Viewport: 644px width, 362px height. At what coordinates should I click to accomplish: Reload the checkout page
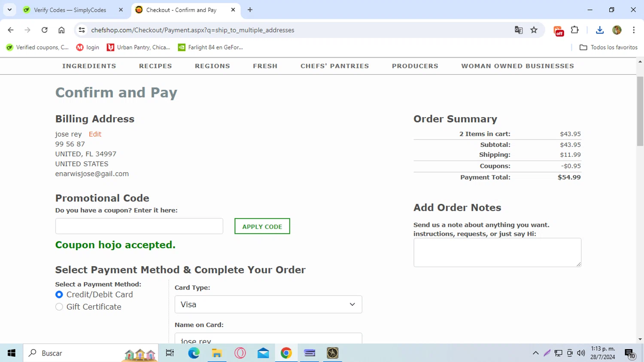click(x=44, y=30)
